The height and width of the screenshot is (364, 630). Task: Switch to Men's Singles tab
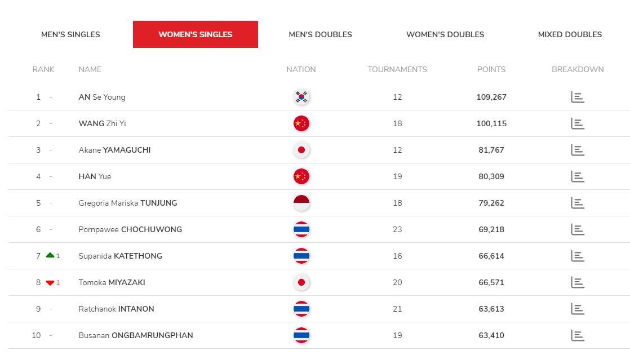[x=70, y=34]
